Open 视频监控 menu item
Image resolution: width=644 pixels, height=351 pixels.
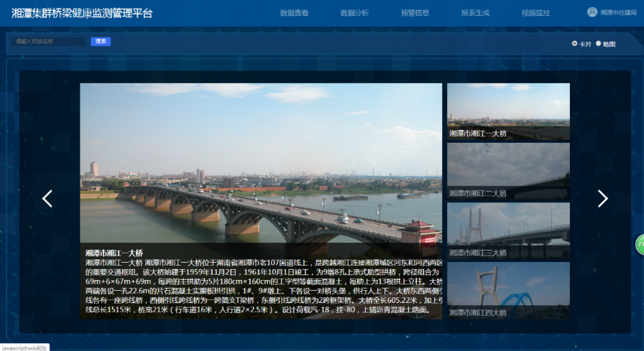pyautogui.click(x=535, y=13)
